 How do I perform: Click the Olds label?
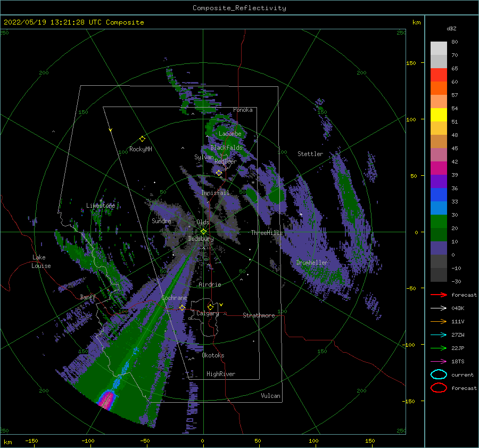pos(203,222)
